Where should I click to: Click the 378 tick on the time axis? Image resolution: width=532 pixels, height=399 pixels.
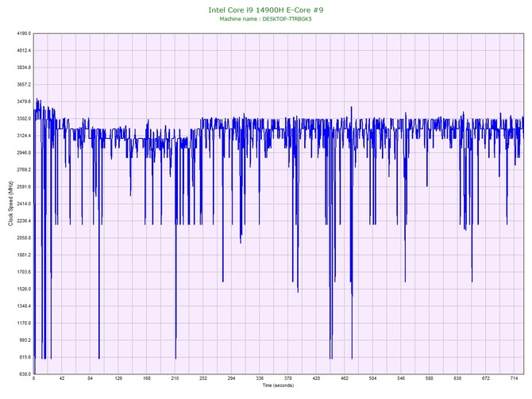click(287, 378)
